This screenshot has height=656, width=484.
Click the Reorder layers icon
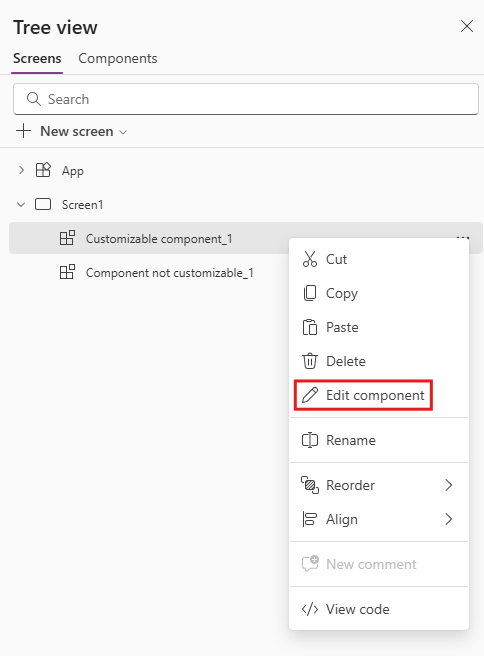click(310, 485)
